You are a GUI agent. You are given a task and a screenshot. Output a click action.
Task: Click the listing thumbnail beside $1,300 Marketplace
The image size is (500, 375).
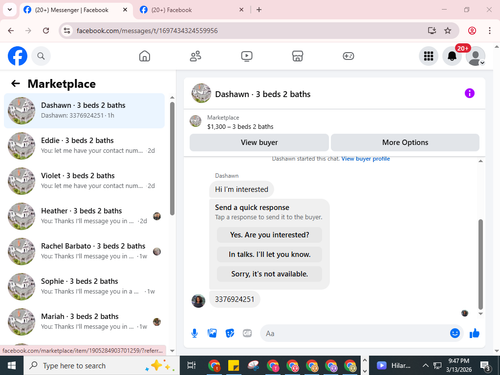click(x=195, y=121)
